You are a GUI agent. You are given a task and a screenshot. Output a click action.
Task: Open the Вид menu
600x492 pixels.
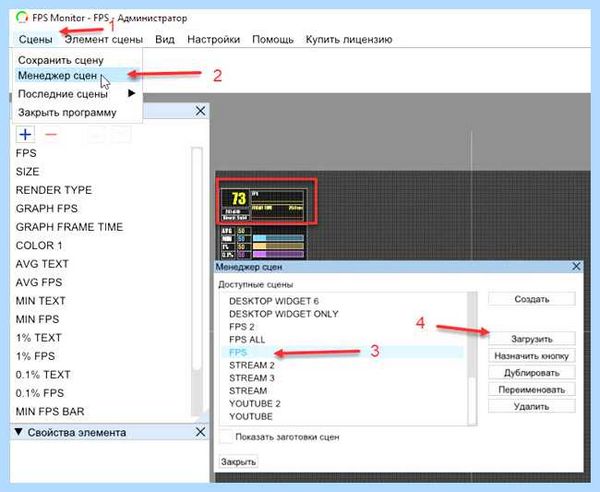165,39
